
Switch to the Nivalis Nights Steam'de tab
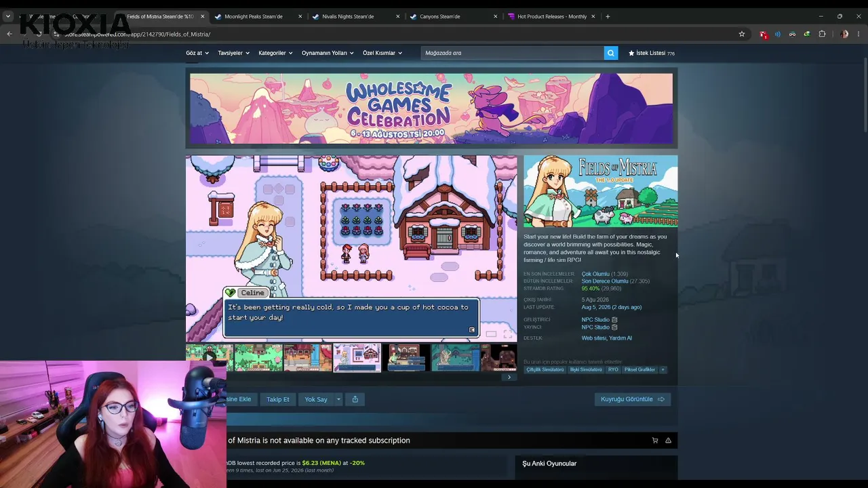[x=348, y=16]
